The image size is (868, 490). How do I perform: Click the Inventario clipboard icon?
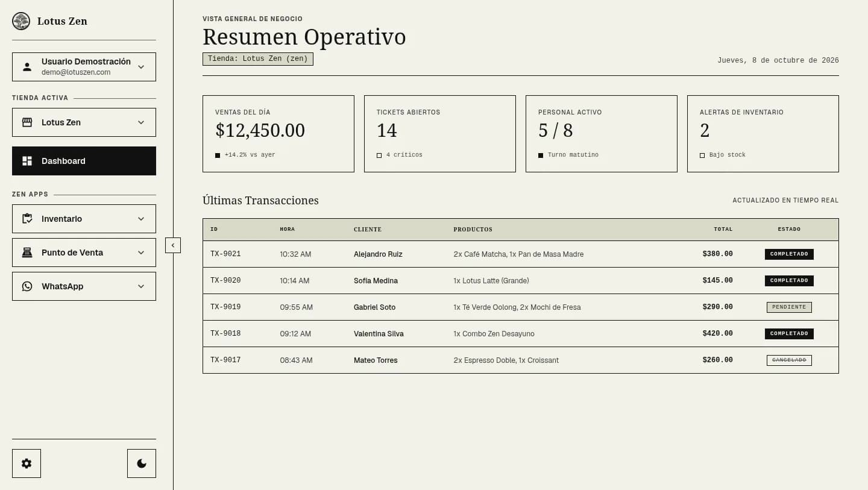point(27,219)
